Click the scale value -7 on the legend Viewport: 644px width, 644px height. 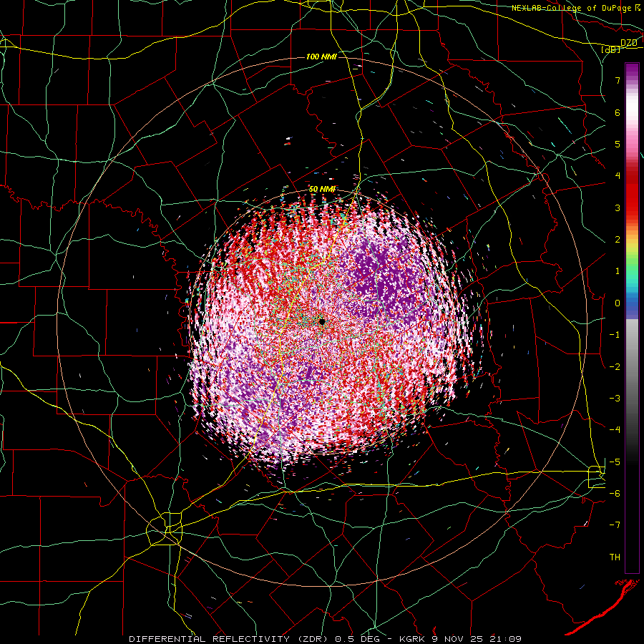click(x=615, y=525)
